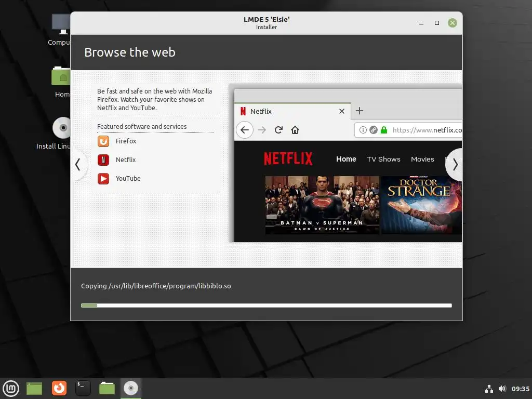
Task: Open the Linux Mint start menu
Action: coord(11,389)
